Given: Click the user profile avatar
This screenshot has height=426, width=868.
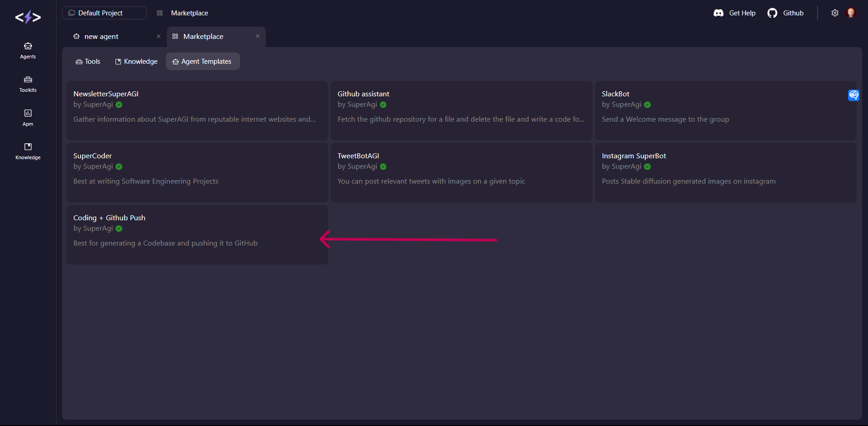Looking at the screenshot, I should click(851, 13).
